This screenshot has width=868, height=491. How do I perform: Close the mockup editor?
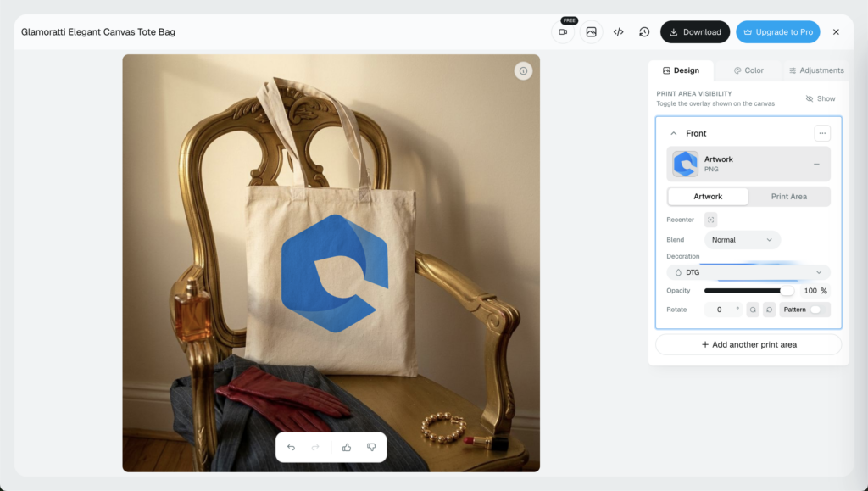tap(836, 32)
